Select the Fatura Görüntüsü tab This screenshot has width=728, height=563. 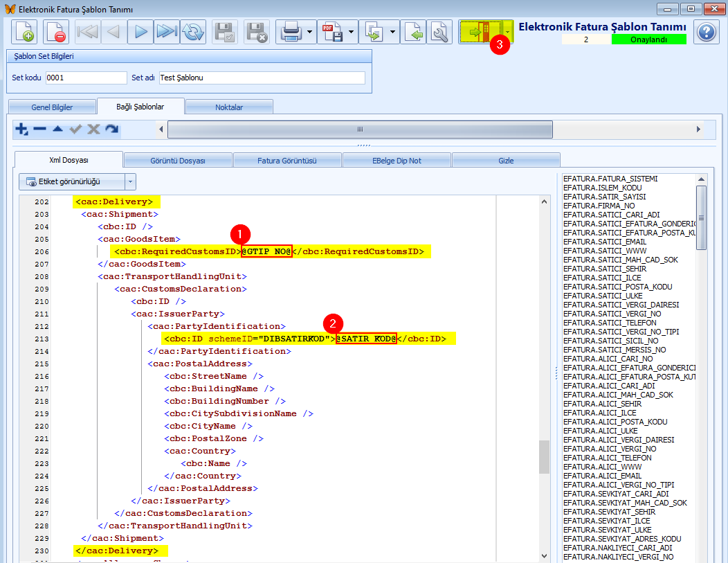point(287,160)
